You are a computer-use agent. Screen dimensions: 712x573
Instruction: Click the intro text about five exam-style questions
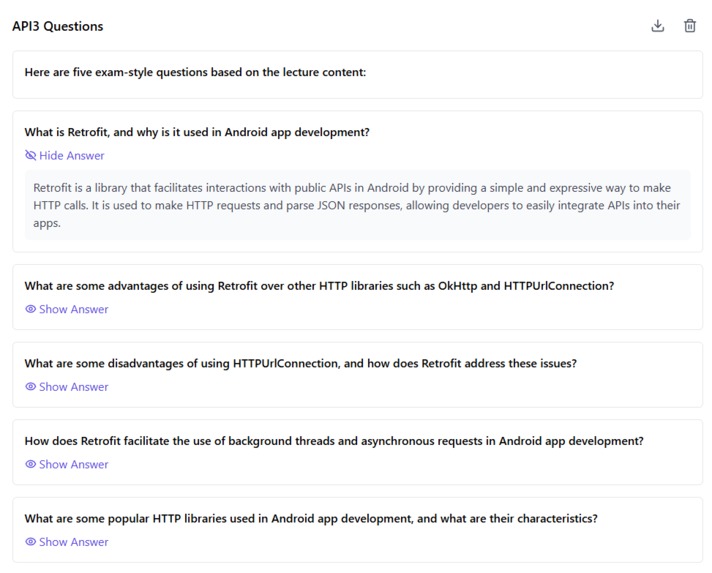click(x=195, y=73)
